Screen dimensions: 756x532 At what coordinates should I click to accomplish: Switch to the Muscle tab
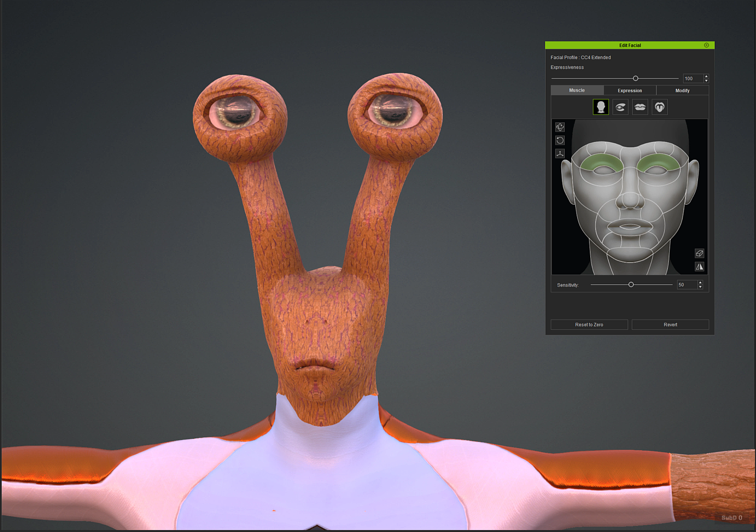click(577, 90)
